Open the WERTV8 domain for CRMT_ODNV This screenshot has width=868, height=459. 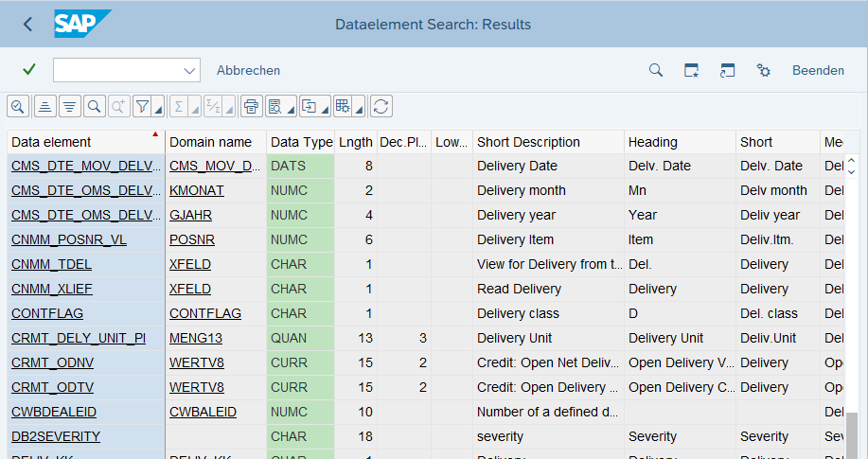[x=196, y=362]
